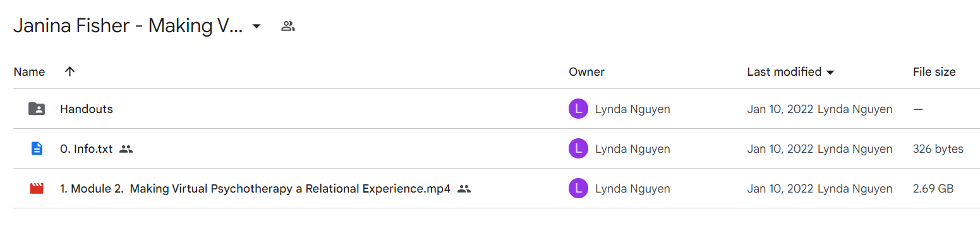The image size is (980, 233).
Task: Click Lynda Nguyen avatar in Handouts row
Action: pos(578,109)
